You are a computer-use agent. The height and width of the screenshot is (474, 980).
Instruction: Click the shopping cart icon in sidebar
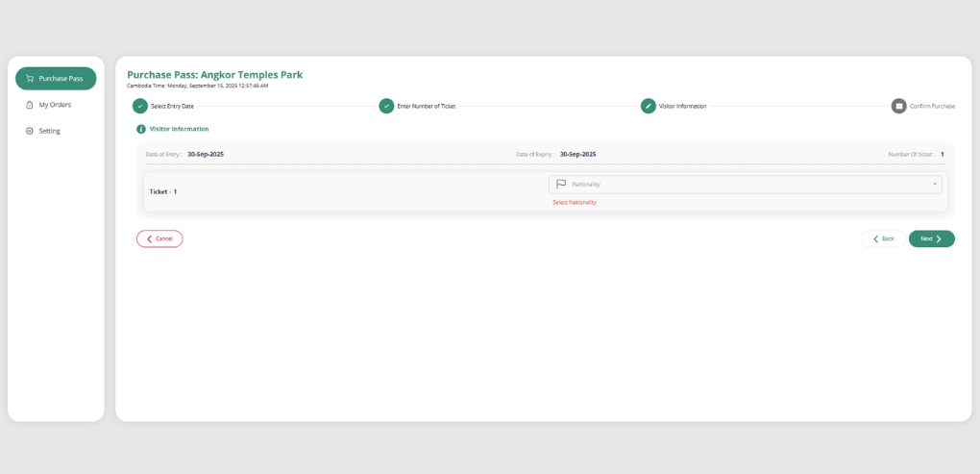(x=30, y=79)
